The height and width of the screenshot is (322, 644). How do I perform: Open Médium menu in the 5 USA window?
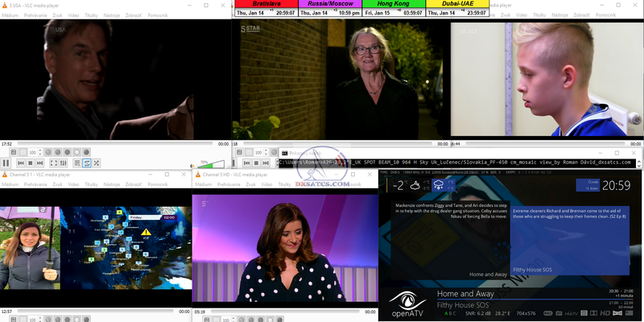tap(10, 14)
